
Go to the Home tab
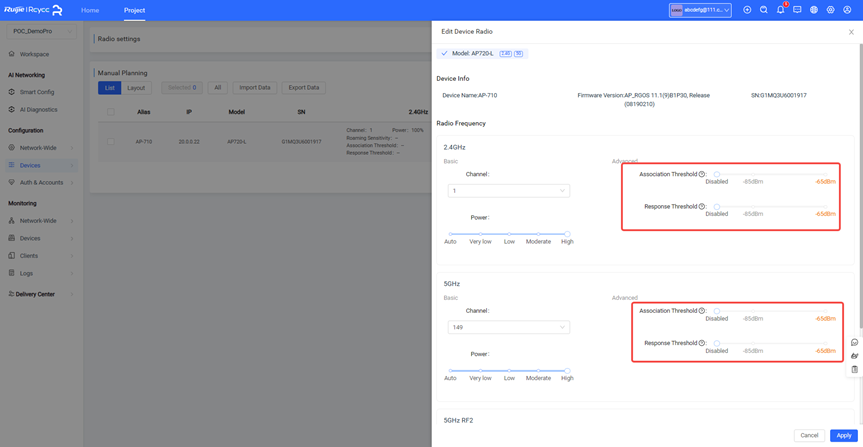(90, 10)
